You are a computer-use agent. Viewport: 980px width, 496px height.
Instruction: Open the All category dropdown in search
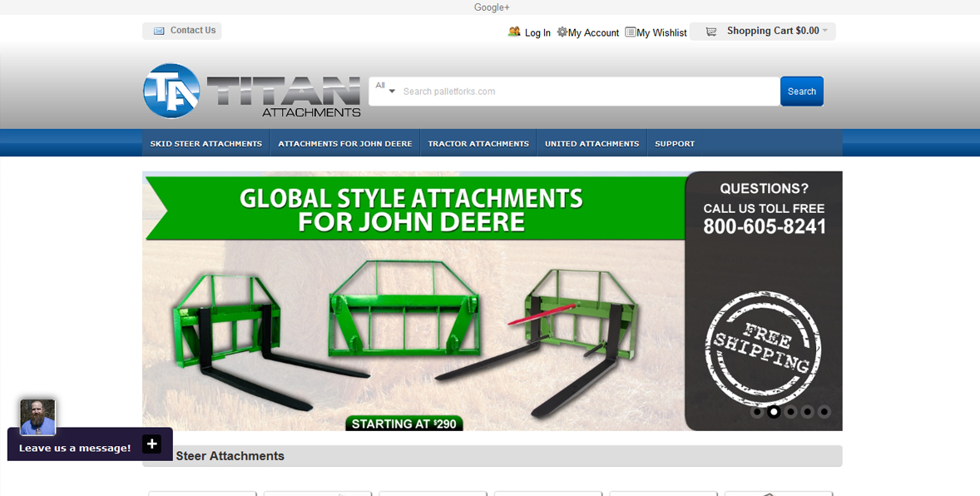click(385, 88)
